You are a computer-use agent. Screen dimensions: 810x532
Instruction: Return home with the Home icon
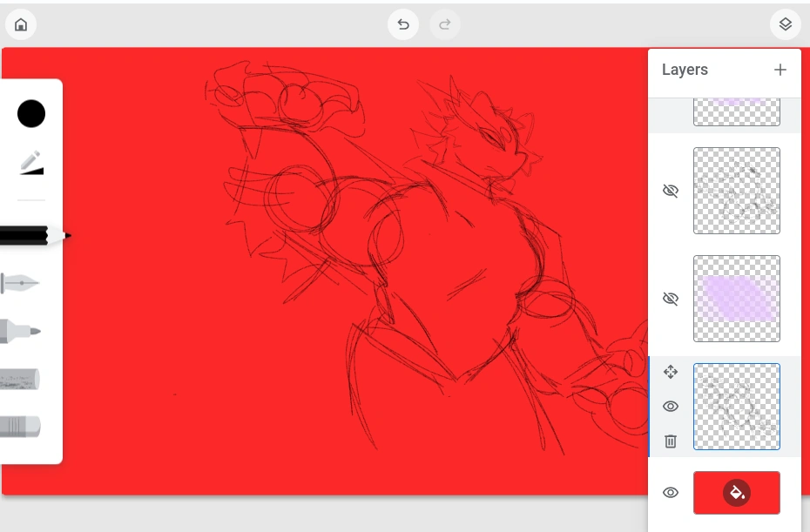tap(21, 24)
